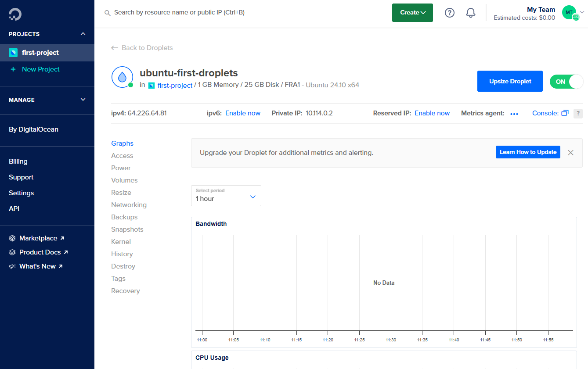Click the plus icon beside New Project

point(13,69)
